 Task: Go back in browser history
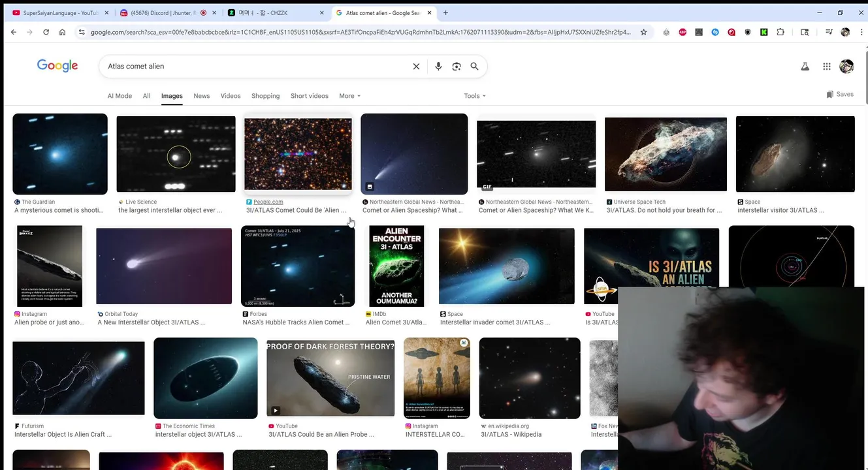pyautogui.click(x=14, y=32)
